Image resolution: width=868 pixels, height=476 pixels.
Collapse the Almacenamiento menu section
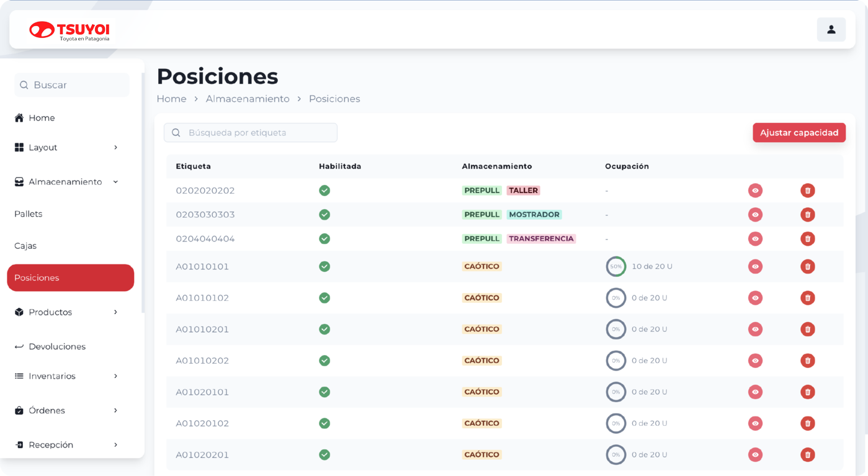tap(115, 182)
